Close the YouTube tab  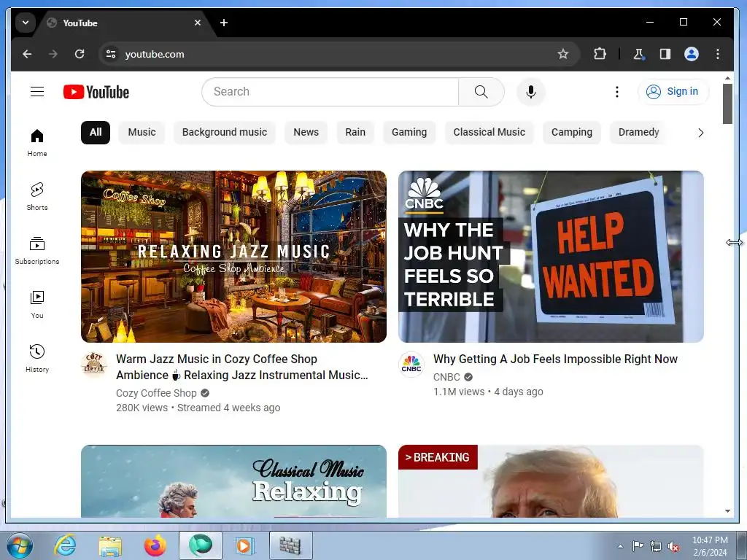tap(198, 23)
